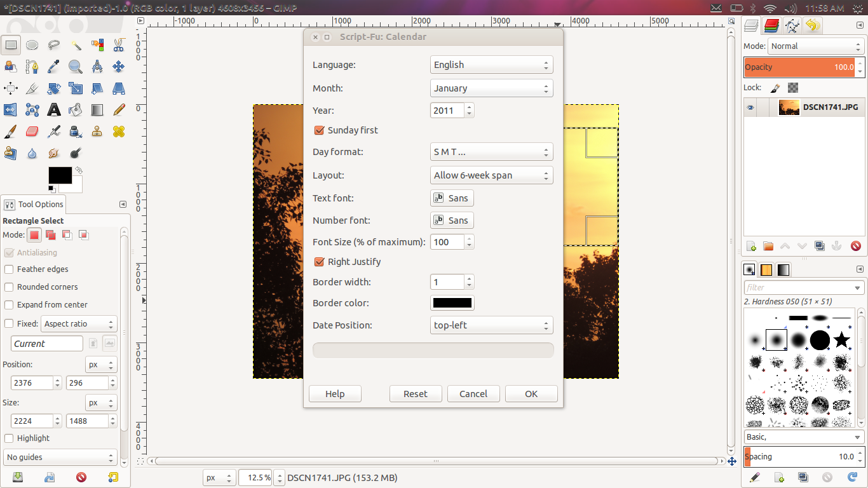Select the Alignment tool
This screenshot has height=488, width=868.
pyautogui.click(x=11, y=88)
